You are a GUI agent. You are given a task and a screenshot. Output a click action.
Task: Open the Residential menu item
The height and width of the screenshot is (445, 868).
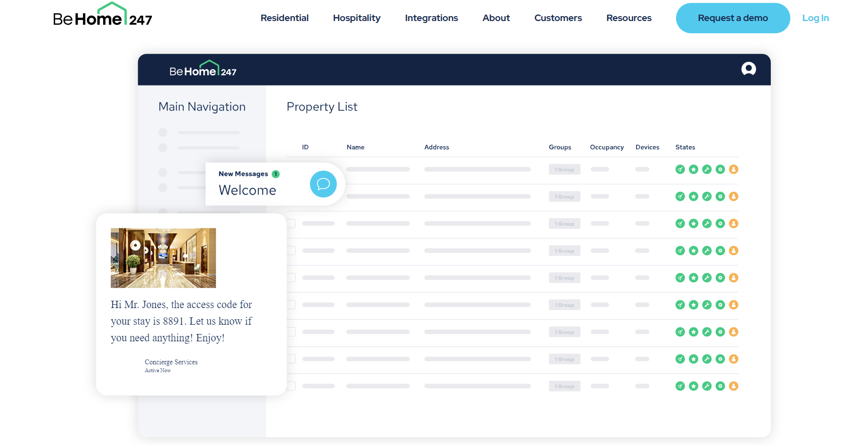284,18
